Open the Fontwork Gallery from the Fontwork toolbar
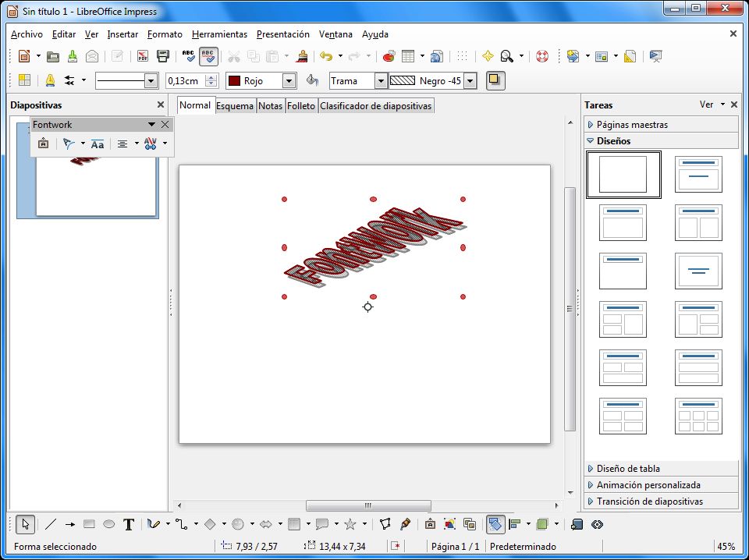749x560 pixels. [x=43, y=144]
